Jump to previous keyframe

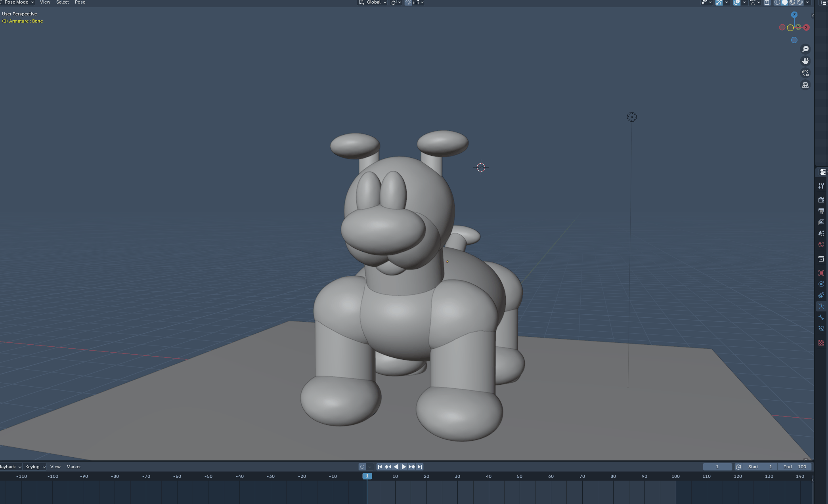point(388,467)
